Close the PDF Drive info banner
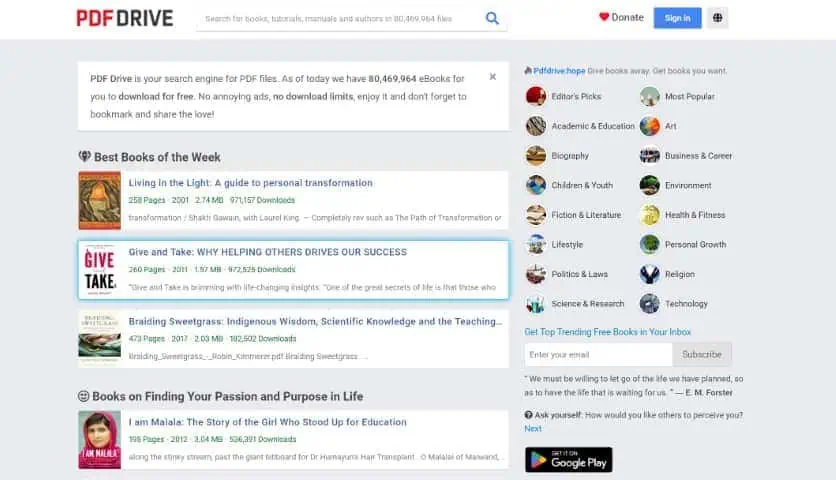The height and width of the screenshot is (480, 836). click(493, 77)
